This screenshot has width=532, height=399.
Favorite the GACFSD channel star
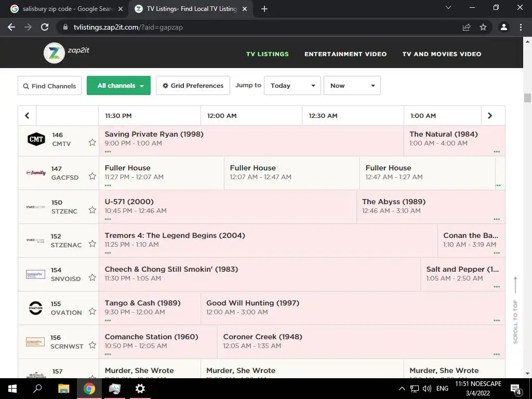(92, 176)
